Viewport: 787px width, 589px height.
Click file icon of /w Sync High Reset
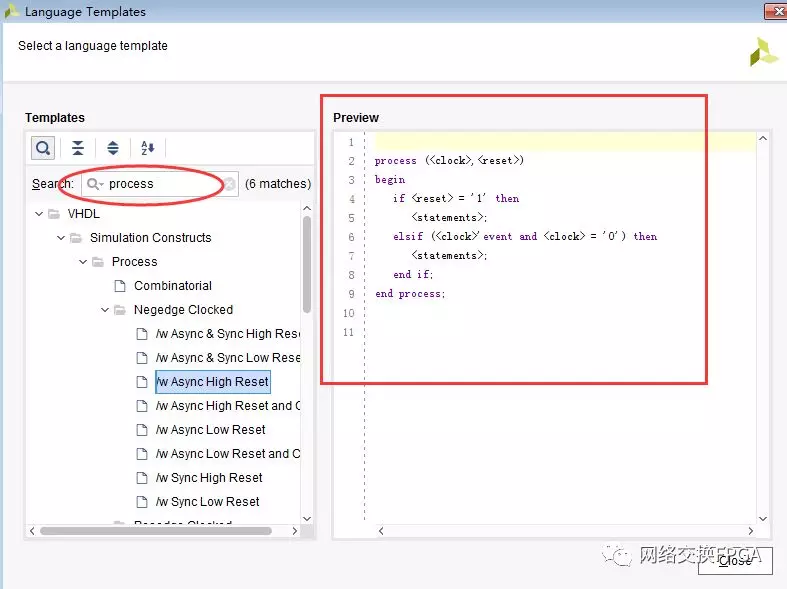(x=142, y=478)
